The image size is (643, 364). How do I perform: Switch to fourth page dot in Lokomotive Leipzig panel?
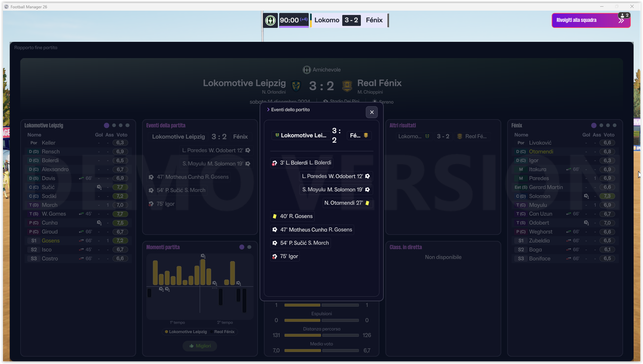tap(128, 126)
